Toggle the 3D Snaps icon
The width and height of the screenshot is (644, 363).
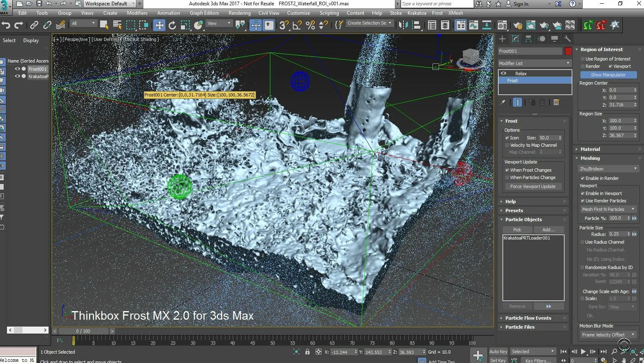pos(283,25)
